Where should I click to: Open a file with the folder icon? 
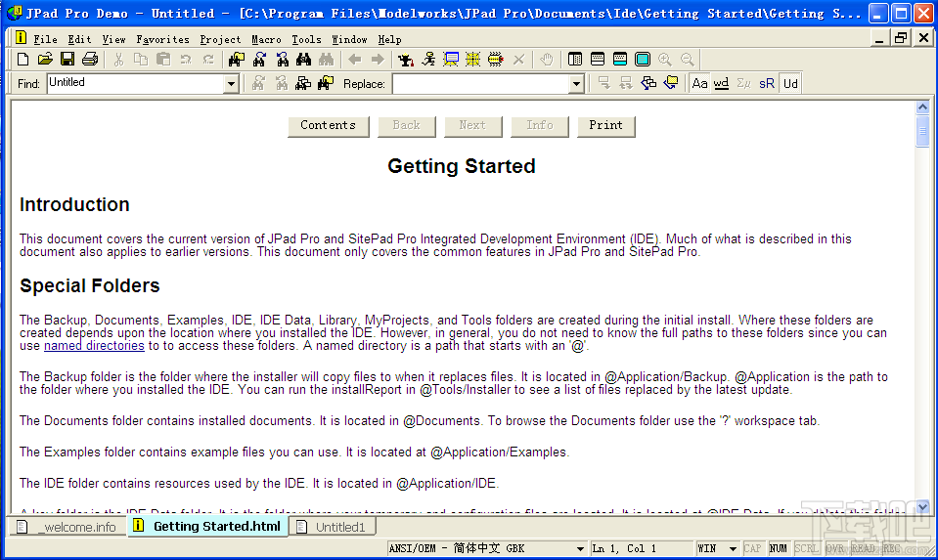click(x=45, y=60)
